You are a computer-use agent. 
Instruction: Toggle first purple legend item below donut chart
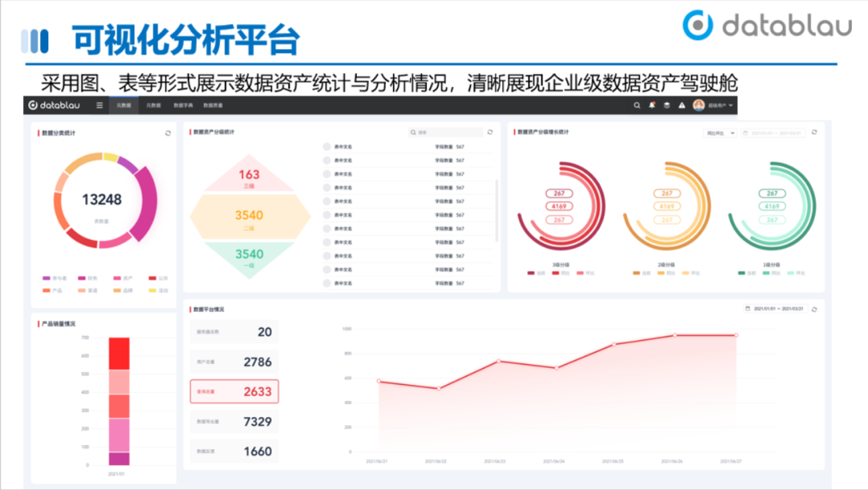[x=55, y=278]
